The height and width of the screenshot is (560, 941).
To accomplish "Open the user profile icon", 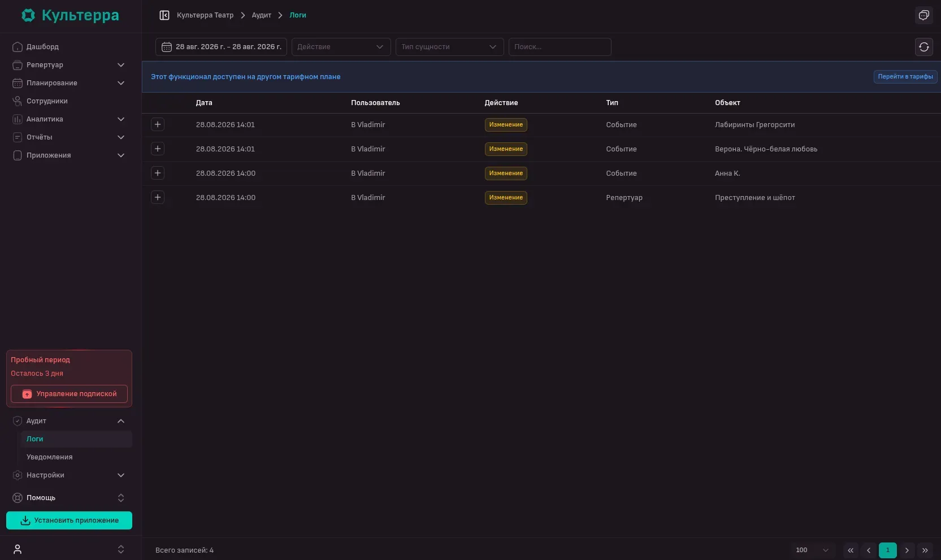I will click(x=18, y=549).
